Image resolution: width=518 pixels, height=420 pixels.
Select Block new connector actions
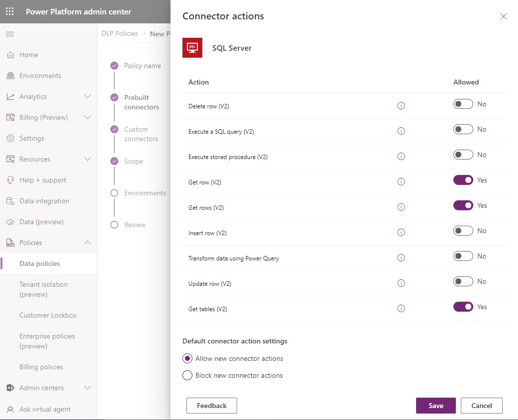pos(187,375)
